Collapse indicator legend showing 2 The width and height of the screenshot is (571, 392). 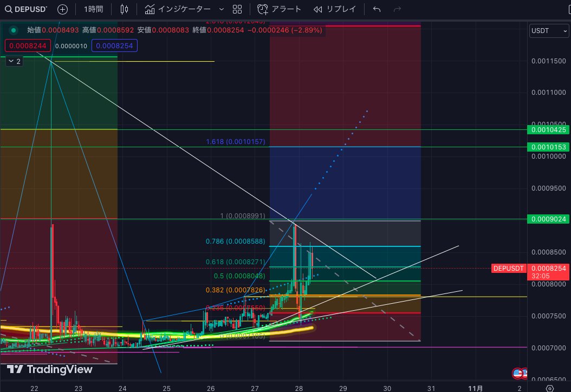(x=15, y=61)
